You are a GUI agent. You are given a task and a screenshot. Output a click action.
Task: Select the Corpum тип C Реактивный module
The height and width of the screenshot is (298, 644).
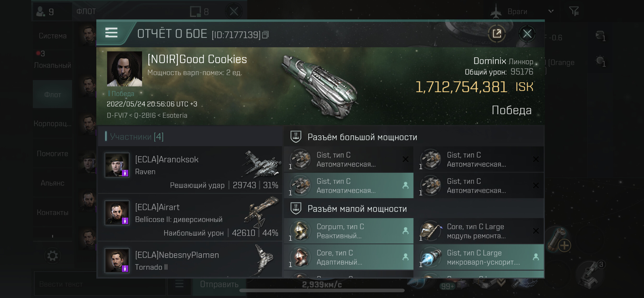[x=349, y=231]
